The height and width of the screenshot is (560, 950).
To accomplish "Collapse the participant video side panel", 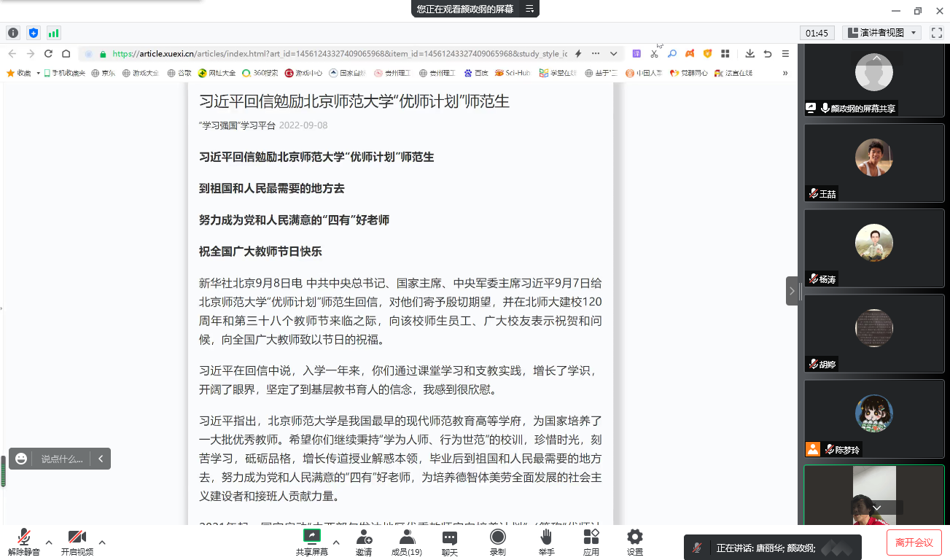I will (x=792, y=291).
